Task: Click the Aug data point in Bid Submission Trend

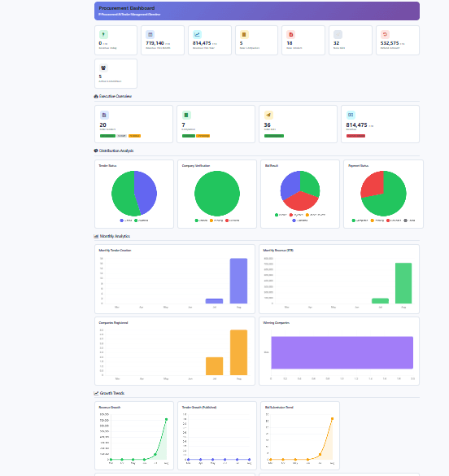Action: [x=332, y=418]
